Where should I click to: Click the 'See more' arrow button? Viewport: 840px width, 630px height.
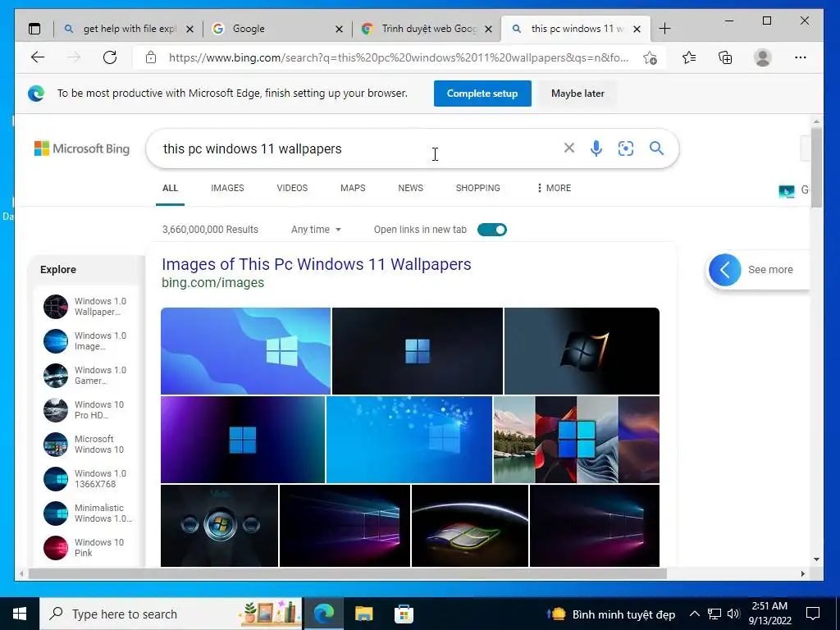click(724, 269)
